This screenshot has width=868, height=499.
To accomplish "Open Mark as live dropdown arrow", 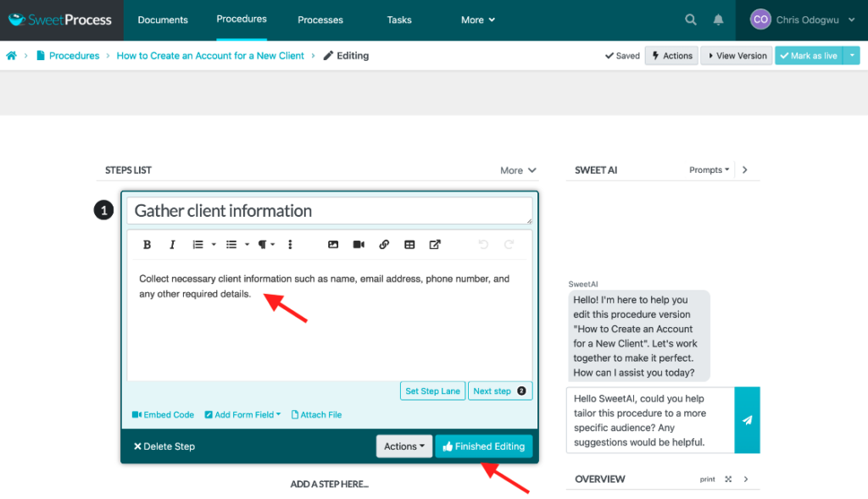I will coord(851,55).
